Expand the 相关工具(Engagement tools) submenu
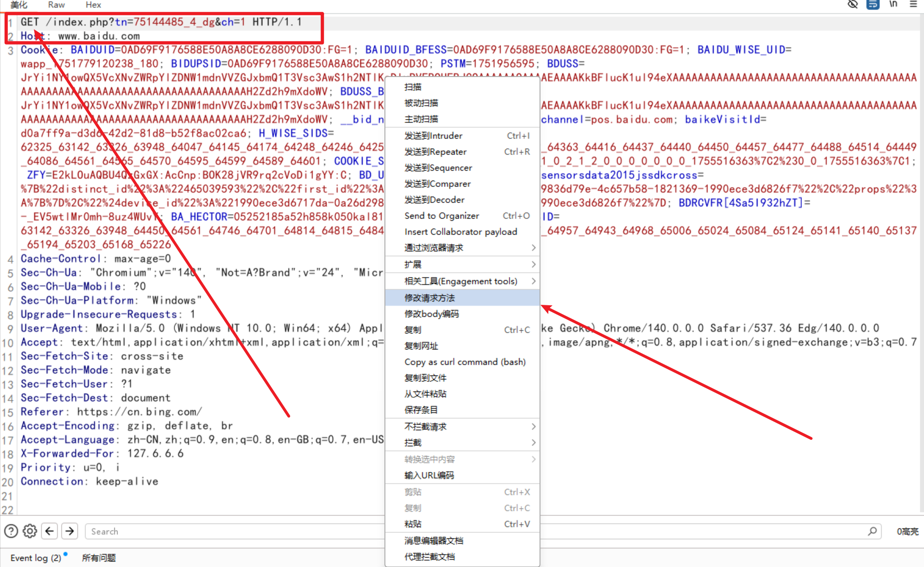This screenshot has width=924, height=567. click(x=460, y=281)
